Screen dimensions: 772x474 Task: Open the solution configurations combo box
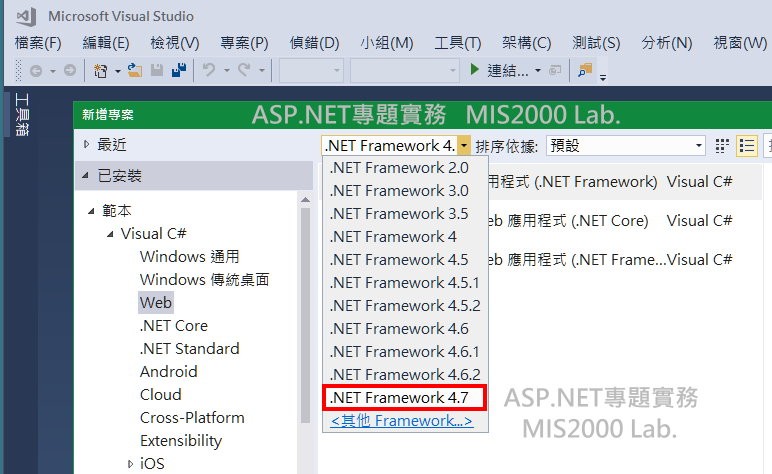click(x=311, y=70)
